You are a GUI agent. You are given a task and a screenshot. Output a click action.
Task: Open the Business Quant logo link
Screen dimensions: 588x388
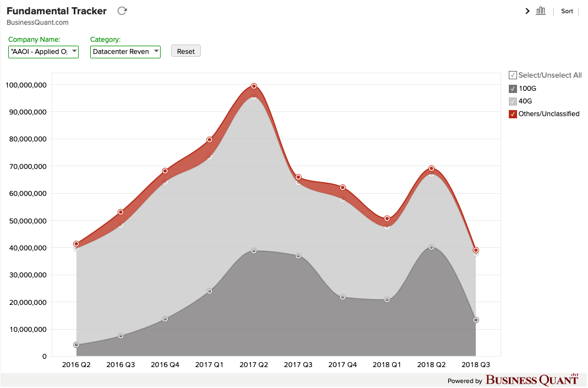[x=532, y=380]
